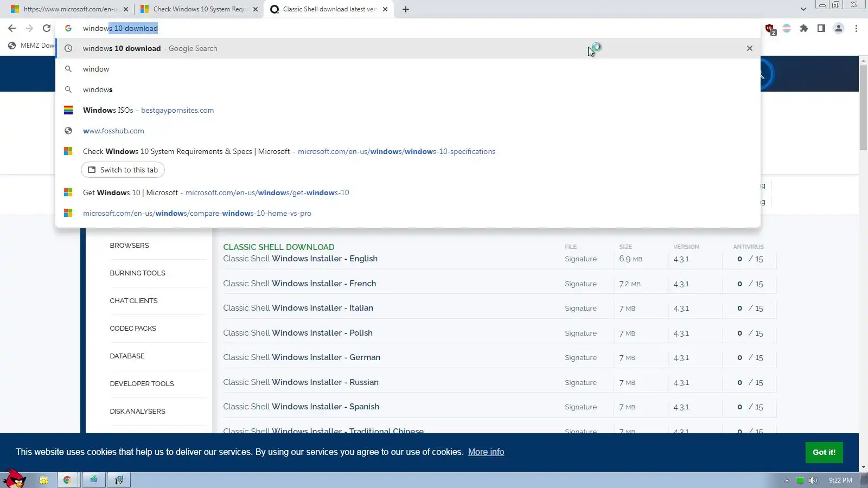Select the compare-windows-10-home-vs-pro suggestion

click(407, 213)
